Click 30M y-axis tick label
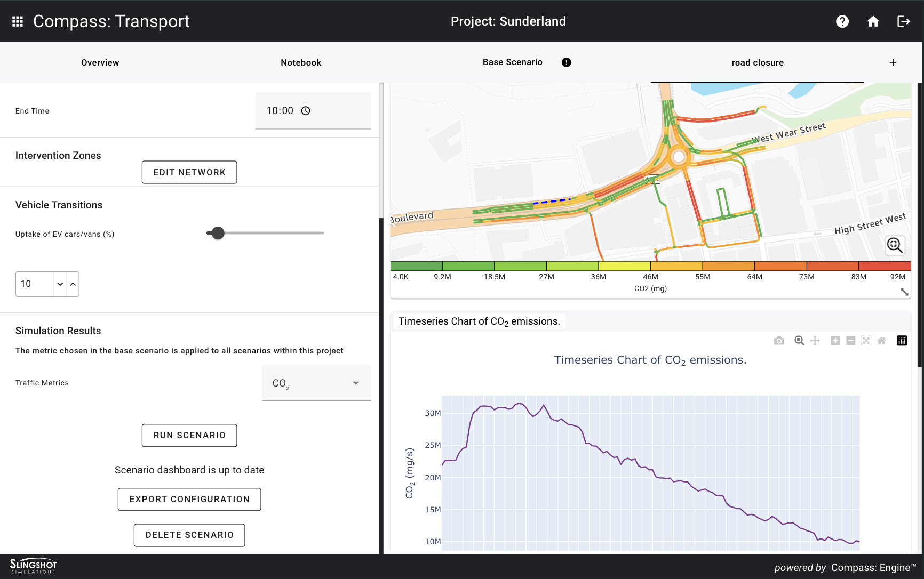Viewport: 924px width, 579px height. [433, 413]
